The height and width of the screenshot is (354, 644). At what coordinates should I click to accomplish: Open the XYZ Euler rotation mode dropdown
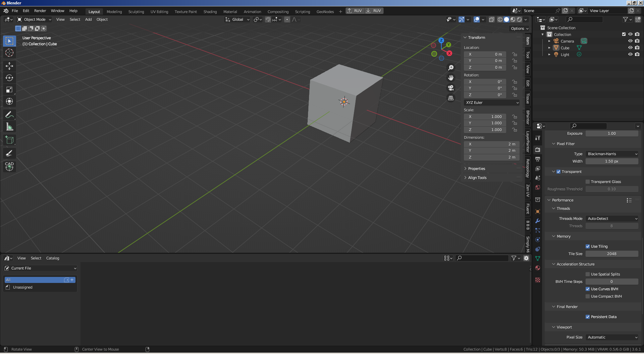(492, 103)
